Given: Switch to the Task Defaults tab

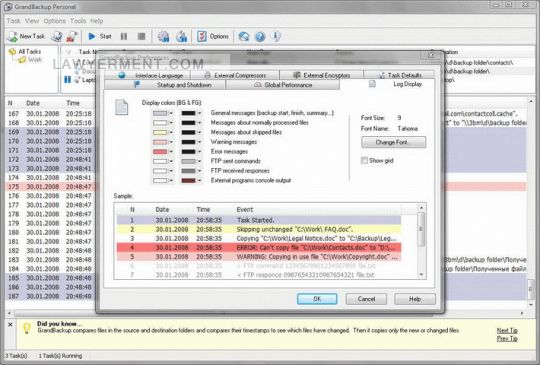Looking at the screenshot, I should click(399, 75).
